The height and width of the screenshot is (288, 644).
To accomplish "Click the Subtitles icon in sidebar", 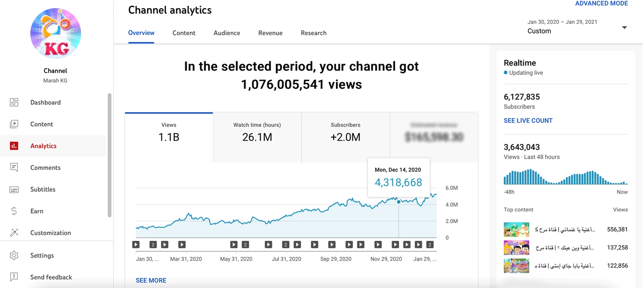I will point(14,189).
